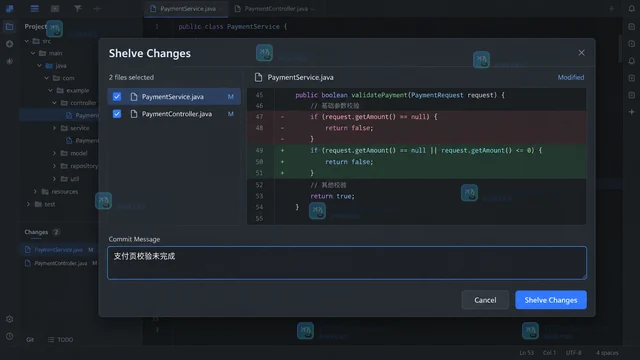Select PaymentService.java row in dialog file list

tap(174, 97)
